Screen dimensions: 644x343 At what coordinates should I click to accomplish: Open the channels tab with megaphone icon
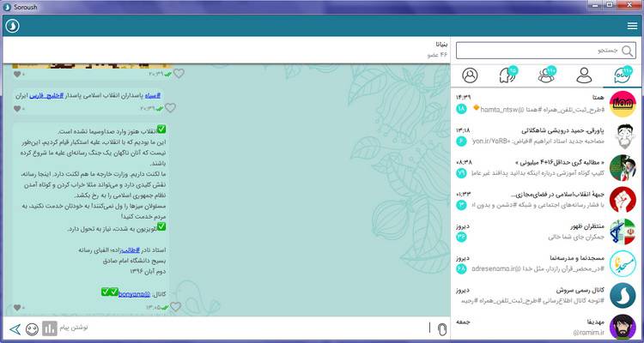(508, 75)
